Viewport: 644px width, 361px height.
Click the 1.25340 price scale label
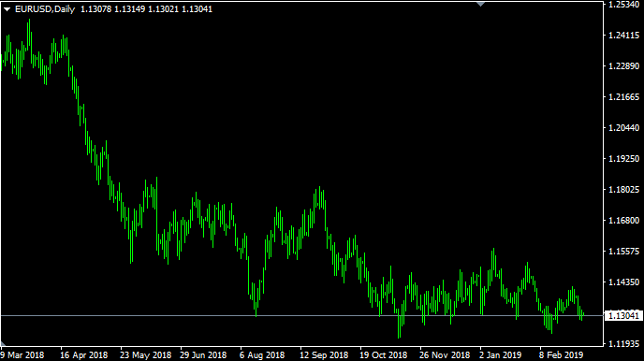[623, 5]
